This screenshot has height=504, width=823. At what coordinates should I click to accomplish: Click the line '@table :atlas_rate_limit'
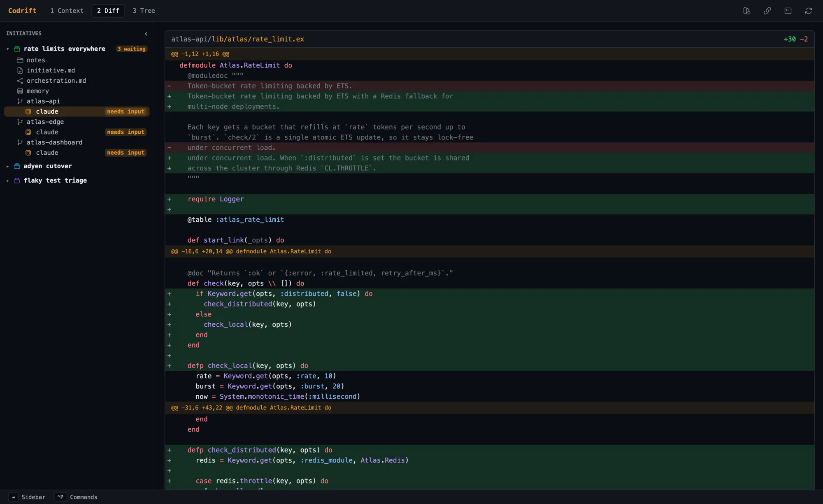click(x=490, y=220)
